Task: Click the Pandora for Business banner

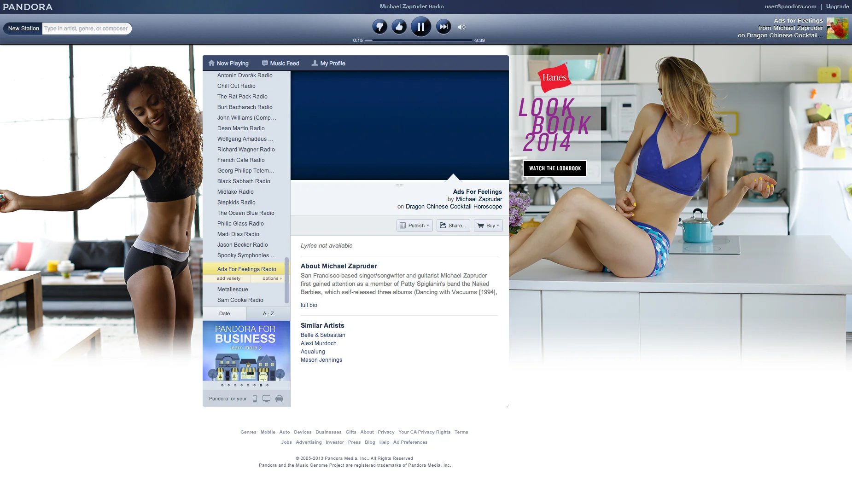Action: pos(246,351)
